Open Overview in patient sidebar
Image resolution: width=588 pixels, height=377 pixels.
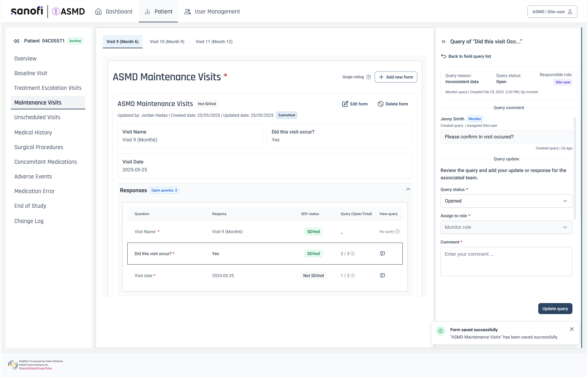tap(25, 59)
